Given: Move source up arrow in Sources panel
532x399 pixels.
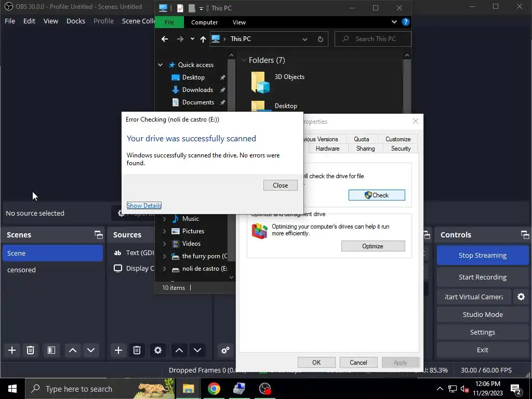Looking at the screenshot, I should 179,350.
